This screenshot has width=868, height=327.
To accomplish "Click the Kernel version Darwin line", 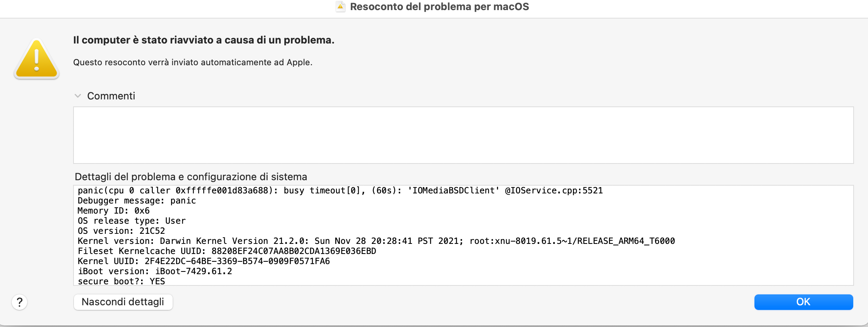I will (x=376, y=241).
